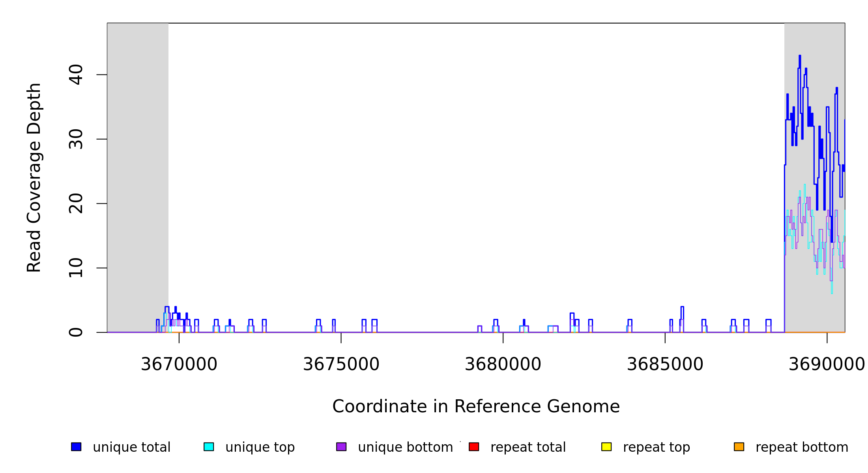This screenshot has width=868, height=473.
Task: Click the yellow repeat top legend swatch
Action: 606,447
